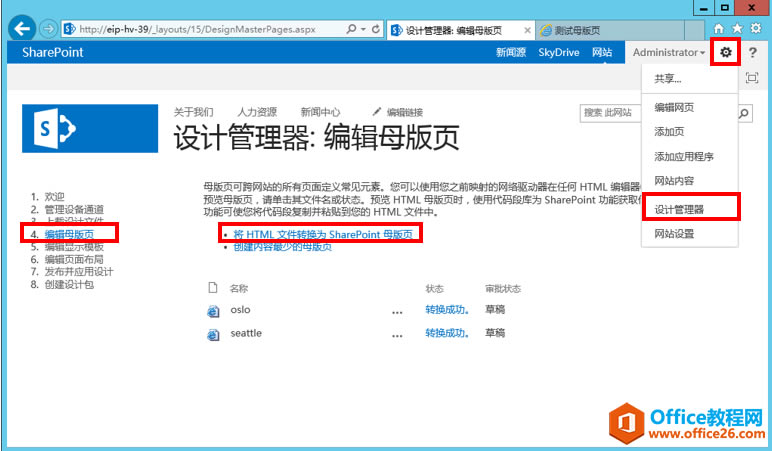Click the browser forward arrow button
Screen dimensions: 772x451
pos(48,29)
